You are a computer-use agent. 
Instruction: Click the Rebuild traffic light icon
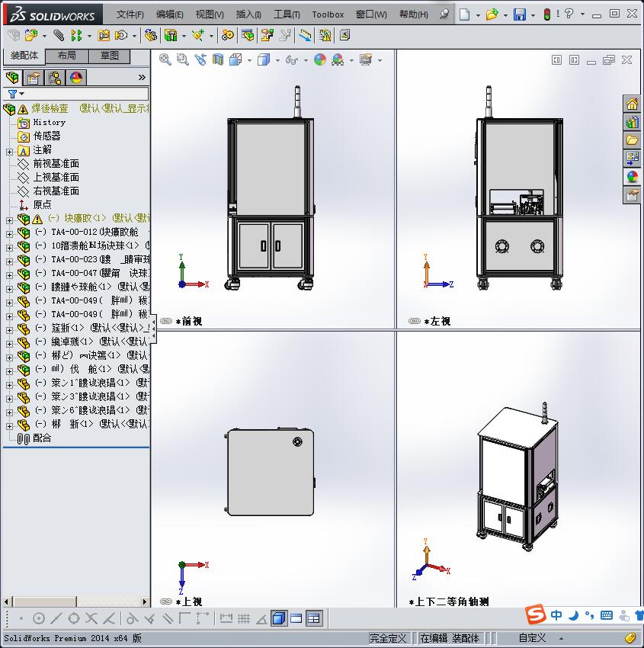[x=547, y=14]
